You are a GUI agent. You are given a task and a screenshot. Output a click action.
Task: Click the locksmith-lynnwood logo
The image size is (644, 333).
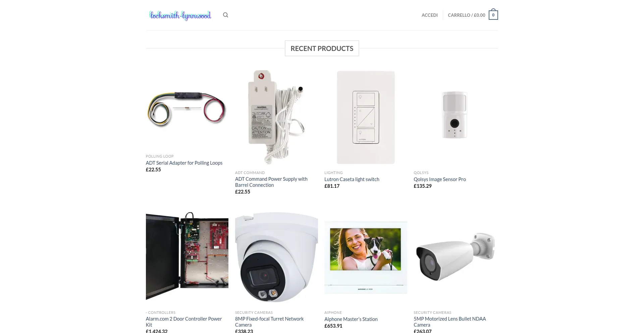tap(180, 15)
